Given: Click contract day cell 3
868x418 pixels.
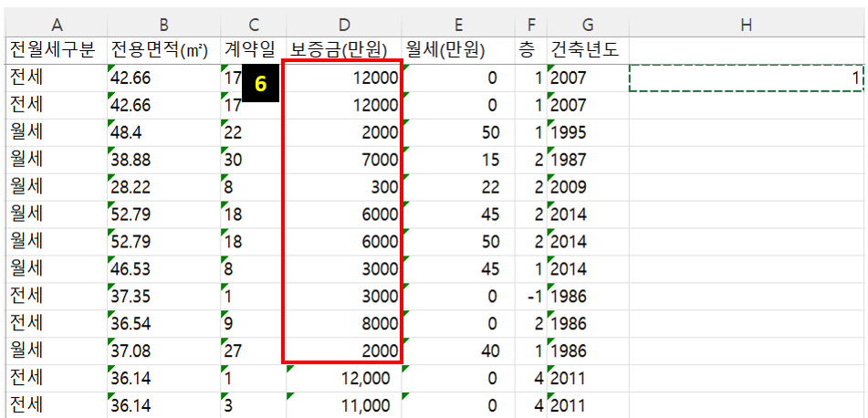Looking at the screenshot, I should [253, 406].
